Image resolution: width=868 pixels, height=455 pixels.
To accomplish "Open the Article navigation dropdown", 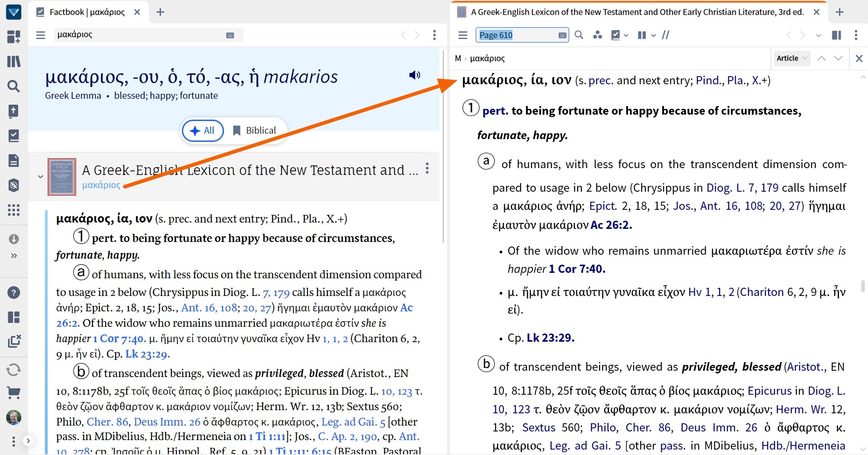I will (x=791, y=58).
